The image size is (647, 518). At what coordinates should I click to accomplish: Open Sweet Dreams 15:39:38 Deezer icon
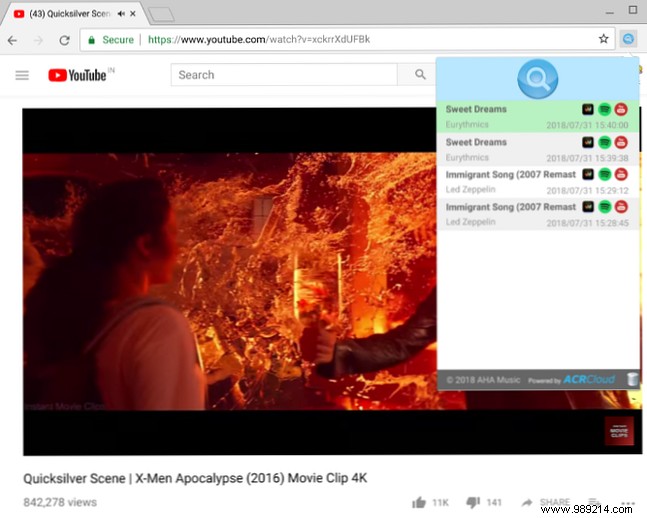coord(588,142)
